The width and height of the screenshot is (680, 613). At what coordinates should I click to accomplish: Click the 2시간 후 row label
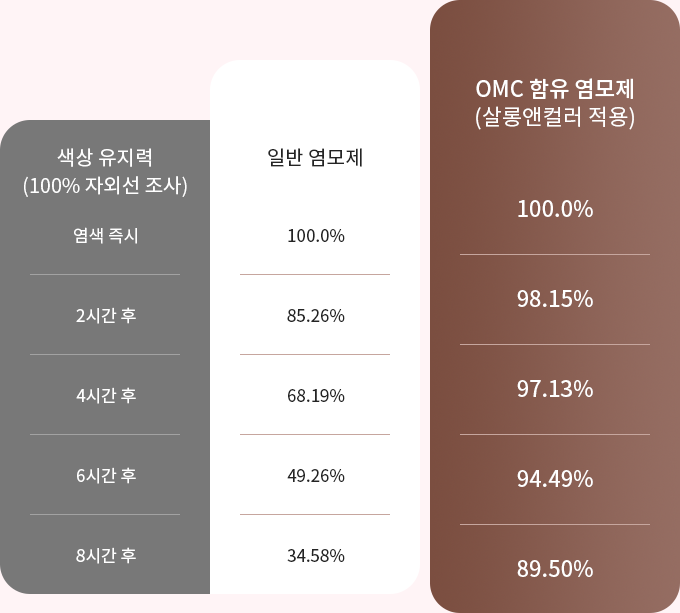pyautogui.click(x=106, y=316)
